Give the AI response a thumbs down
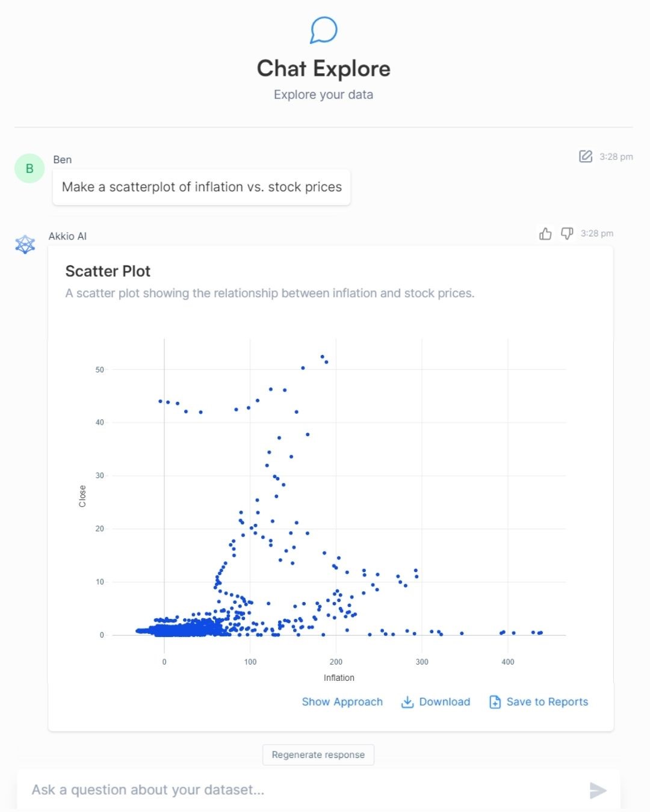Viewport: 650px width, 812px height. point(566,233)
